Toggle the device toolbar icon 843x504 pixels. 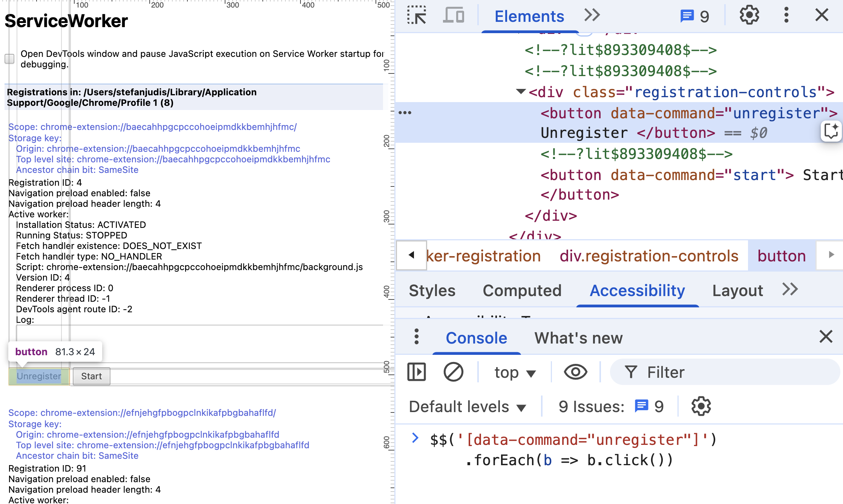point(453,15)
